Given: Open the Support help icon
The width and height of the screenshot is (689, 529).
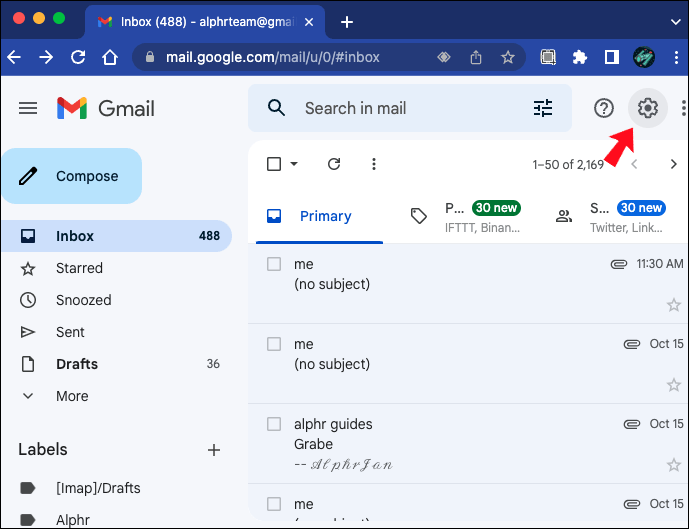Looking at the screenshot, I should [x=604, y=108].
